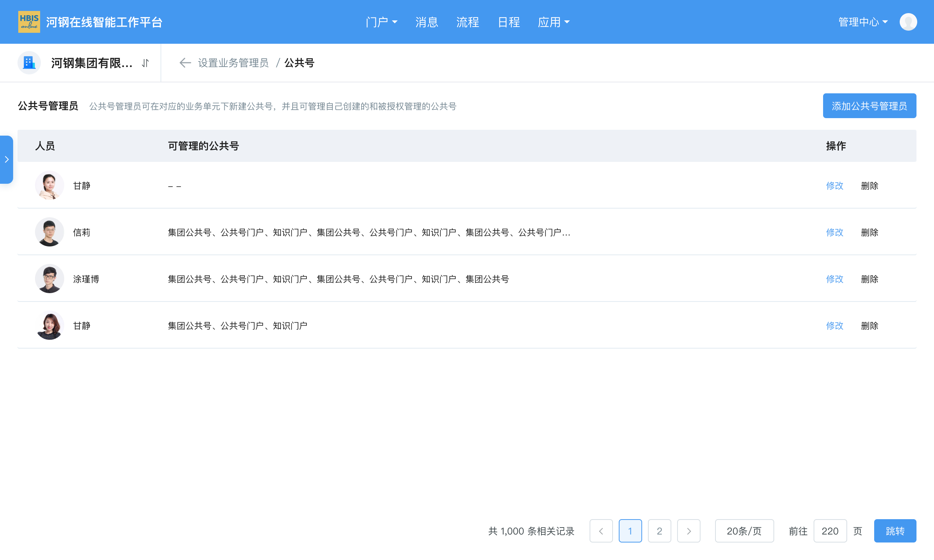This screenshot has width=934, height=560.
Task: Open the user profile avatar
Action: [x=908, y=22]
